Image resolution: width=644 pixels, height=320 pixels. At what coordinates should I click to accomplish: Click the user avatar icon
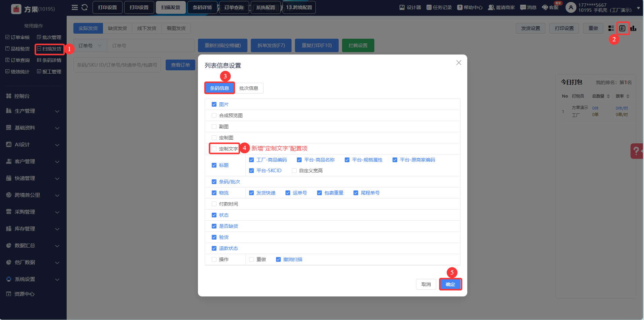(x=571, y=7)
